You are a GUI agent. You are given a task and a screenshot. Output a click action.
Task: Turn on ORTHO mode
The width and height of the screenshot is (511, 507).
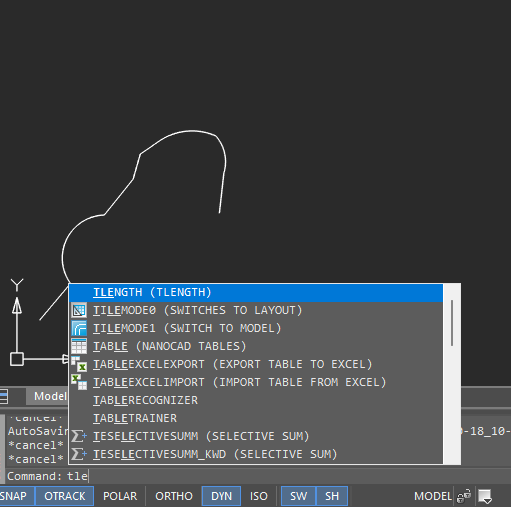coord(174,496)
